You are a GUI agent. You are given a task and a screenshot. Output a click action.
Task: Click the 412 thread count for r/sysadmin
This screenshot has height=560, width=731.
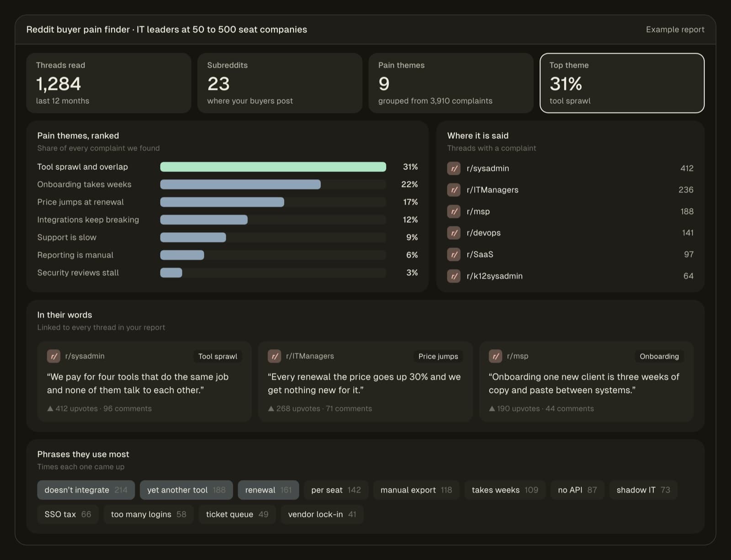(x=687, y=168)
